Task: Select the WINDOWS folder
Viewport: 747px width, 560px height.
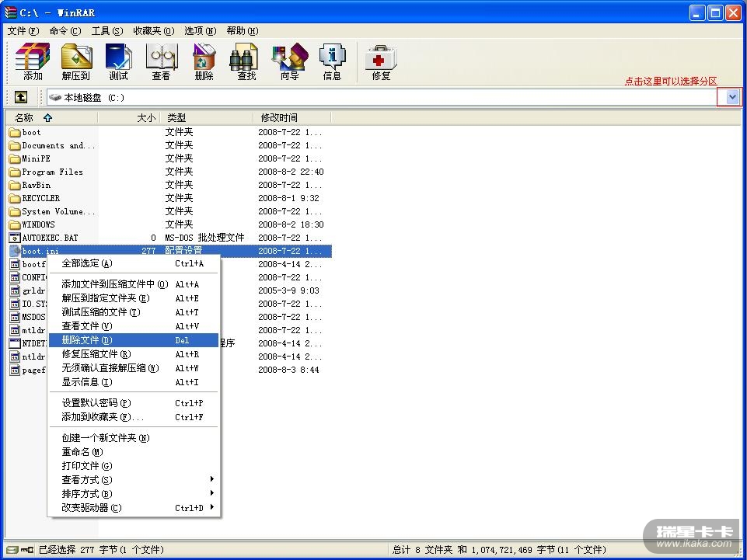Action: 32,224
